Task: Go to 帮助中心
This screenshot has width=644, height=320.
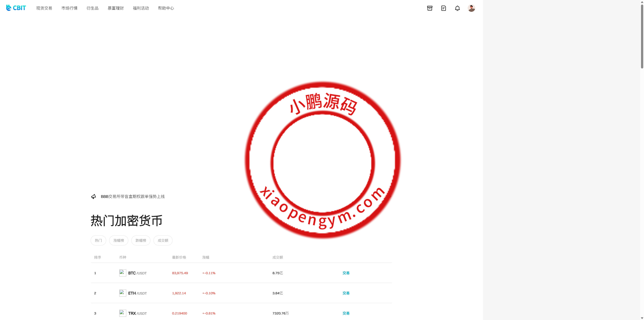Action: click(x=166, y=8)
